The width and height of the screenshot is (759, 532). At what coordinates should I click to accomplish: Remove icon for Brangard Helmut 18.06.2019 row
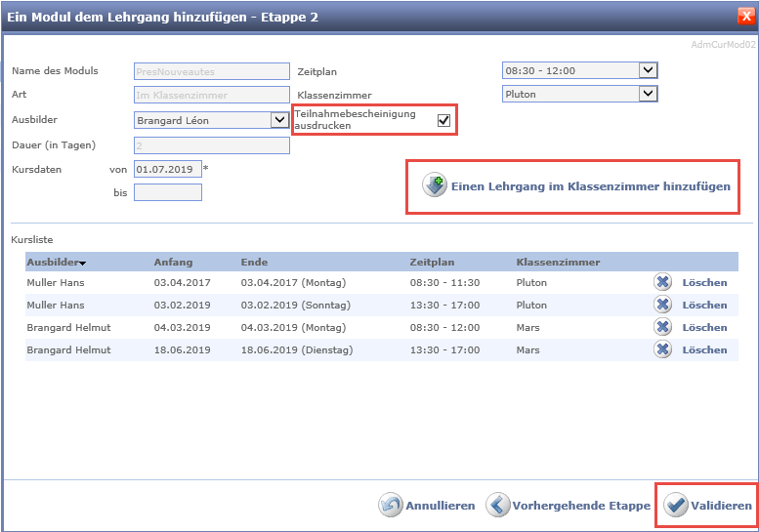point(661,349)
